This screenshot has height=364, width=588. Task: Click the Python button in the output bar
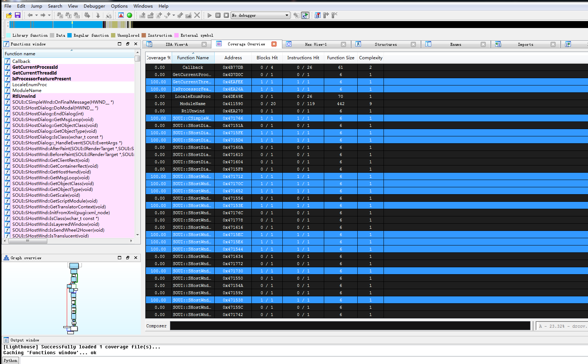pyautogui.click(x=11, y=360)
